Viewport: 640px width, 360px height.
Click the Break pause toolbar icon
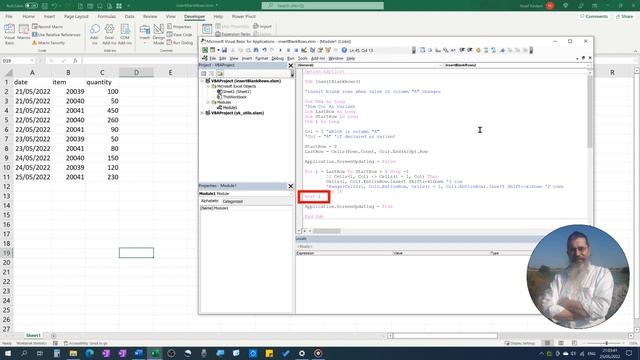pos(288,50)
